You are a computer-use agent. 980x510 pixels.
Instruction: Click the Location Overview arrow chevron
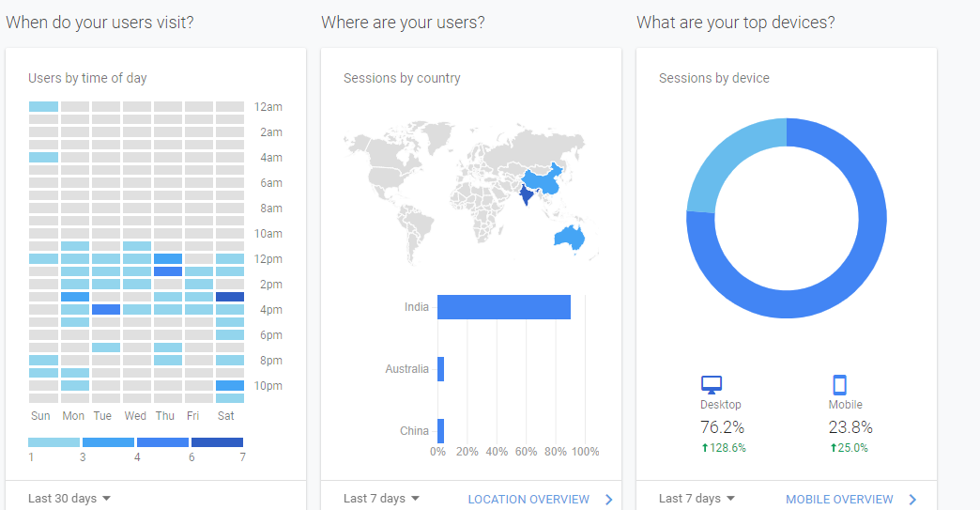click(608, 500)
